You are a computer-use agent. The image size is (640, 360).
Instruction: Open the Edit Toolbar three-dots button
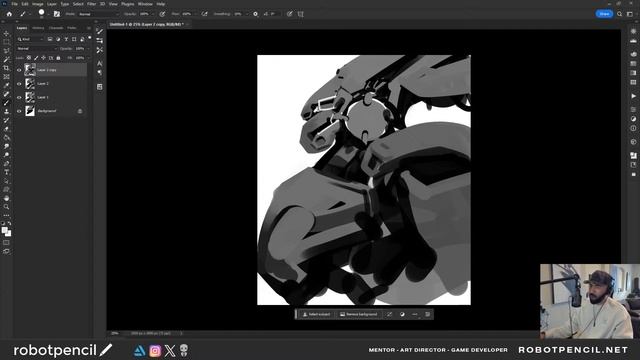(x=6, y=215)
